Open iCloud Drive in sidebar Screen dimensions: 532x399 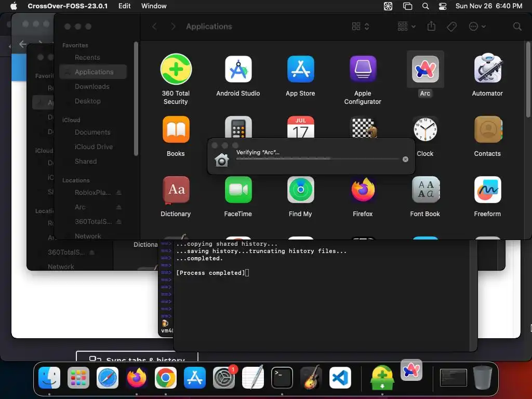tap(93, 147)
